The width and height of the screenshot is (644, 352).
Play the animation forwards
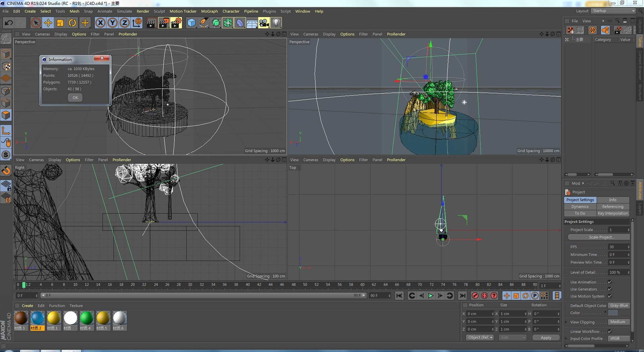(x=431, y=296)
